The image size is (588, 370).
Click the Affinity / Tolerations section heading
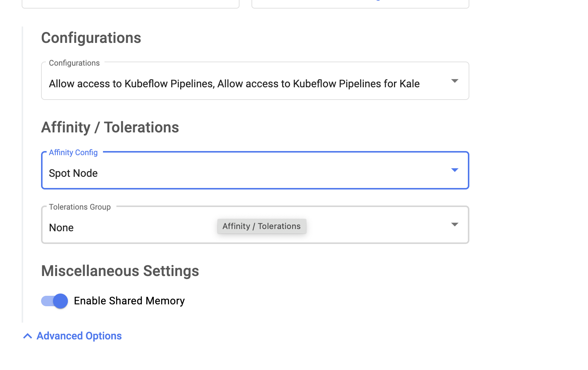[x=110, y=128]
